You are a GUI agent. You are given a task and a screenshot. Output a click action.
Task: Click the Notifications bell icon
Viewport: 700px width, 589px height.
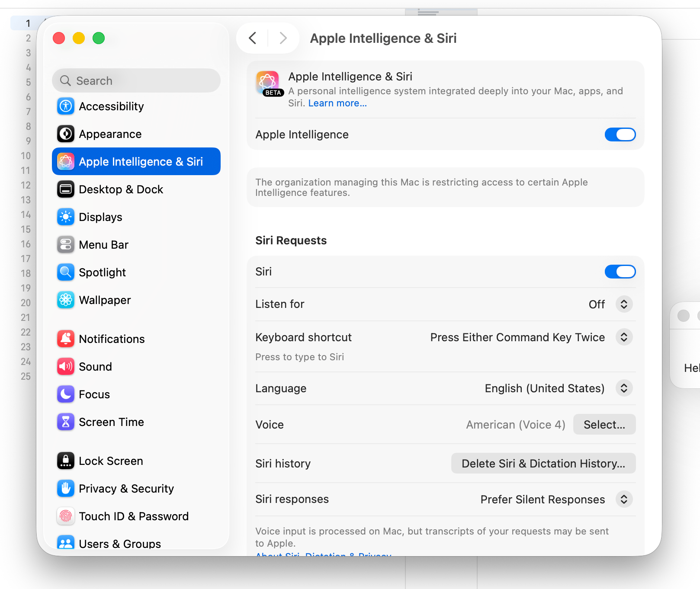click(x=66, y=339)
